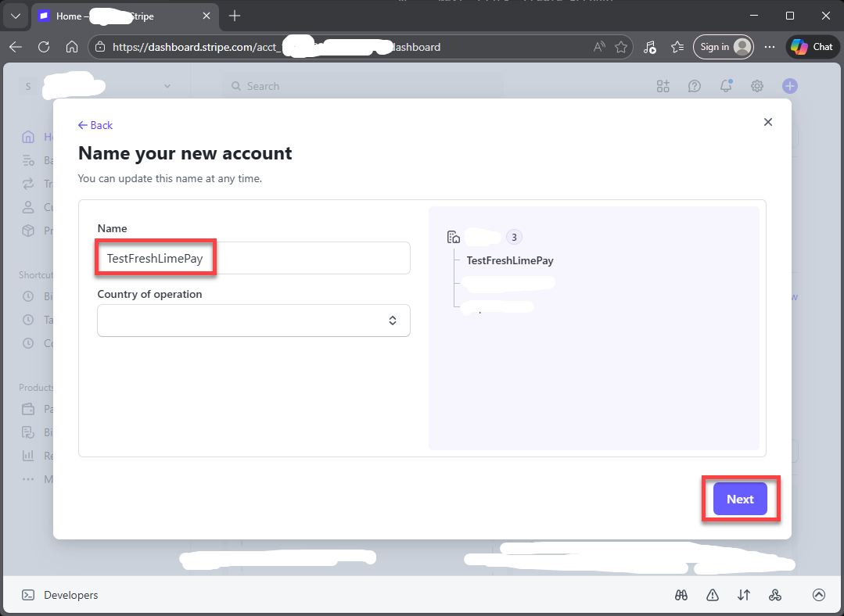
Task: Open Stripe settings gear icon
Action: pyautogui.click(x=756, y=86)
